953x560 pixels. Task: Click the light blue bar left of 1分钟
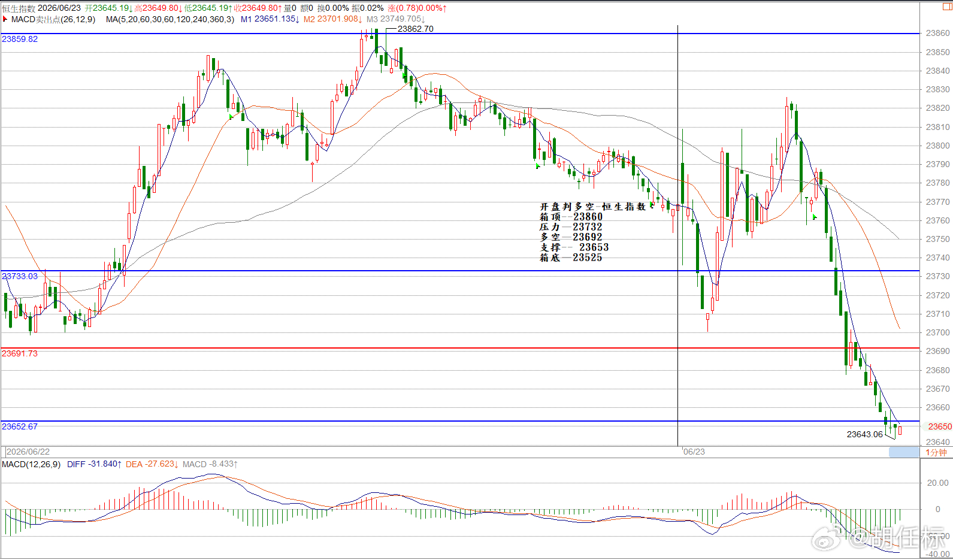pyautogui.click(x=904, y=452)
